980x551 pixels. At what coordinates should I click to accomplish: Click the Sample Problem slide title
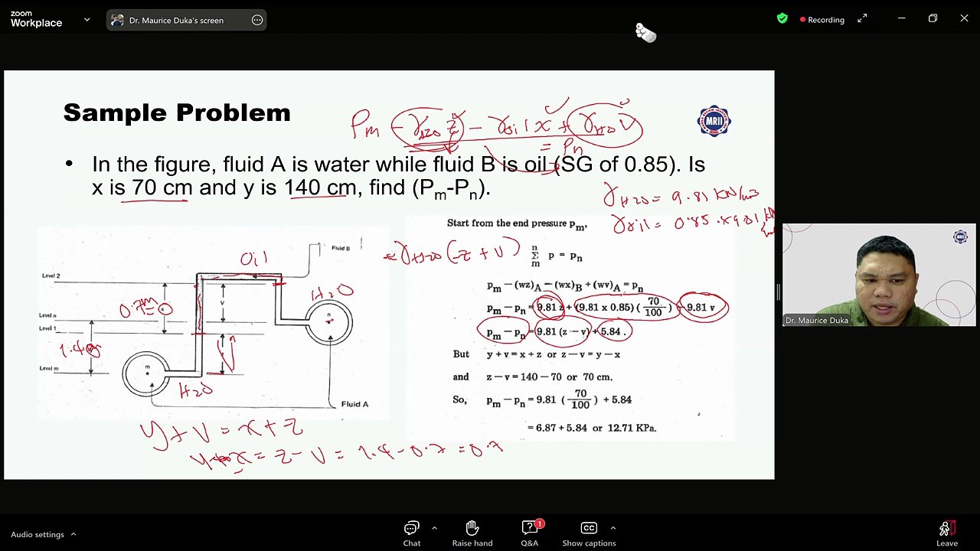click(x=177, y=112)
